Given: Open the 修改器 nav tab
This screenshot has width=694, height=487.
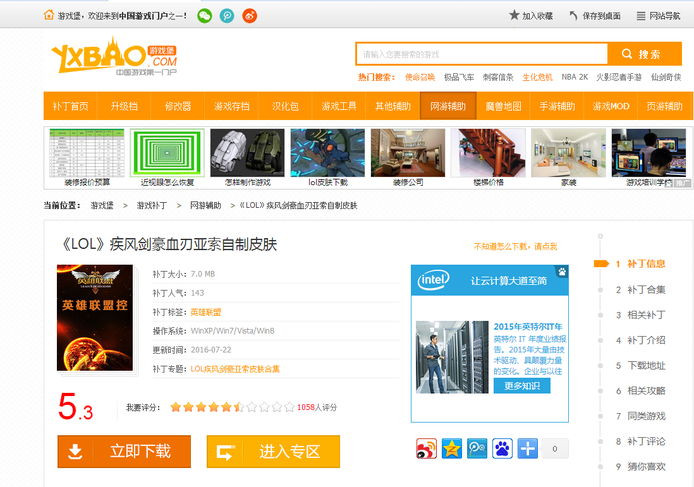Looking at the screenshot, I should [177, 106].
